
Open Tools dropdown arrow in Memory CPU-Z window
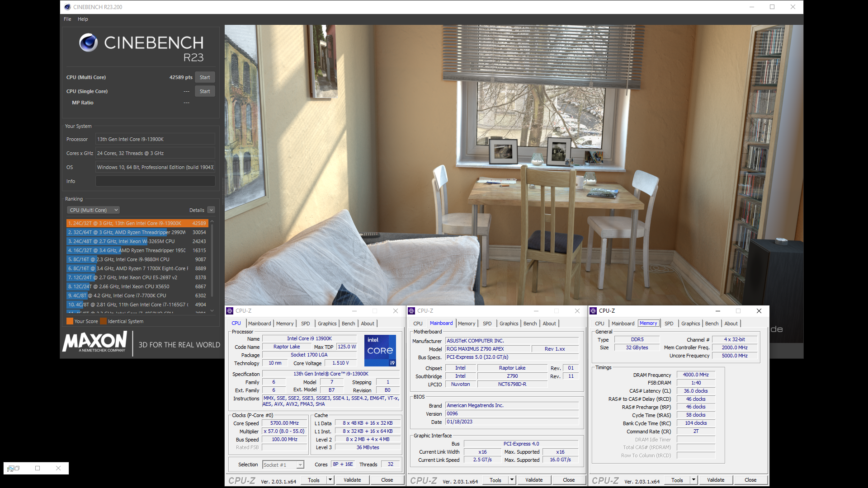(x=693, y=480)
